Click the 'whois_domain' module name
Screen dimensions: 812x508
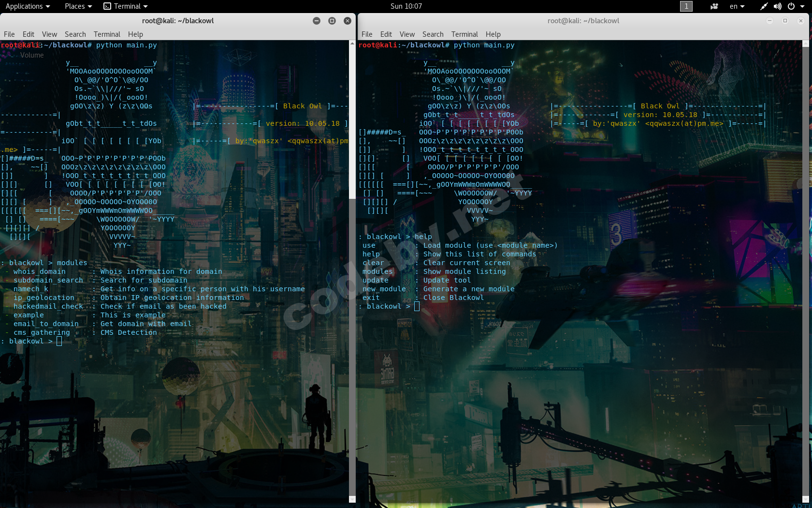coord(40,272)
